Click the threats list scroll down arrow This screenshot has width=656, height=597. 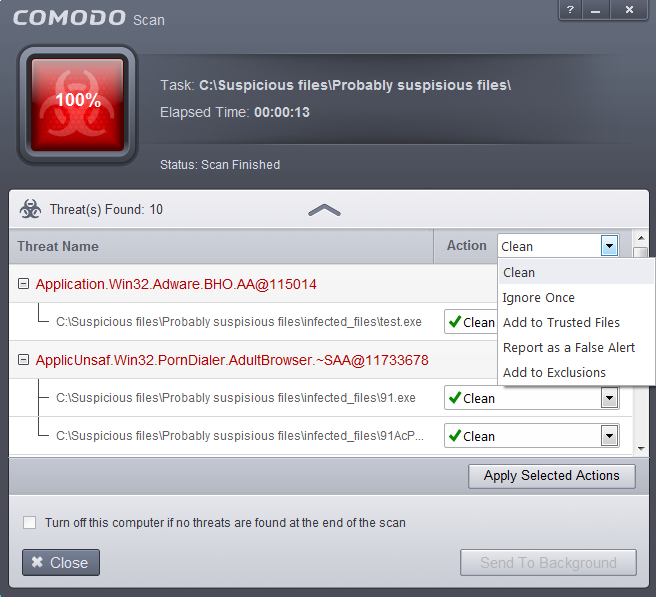coord(641,449)
